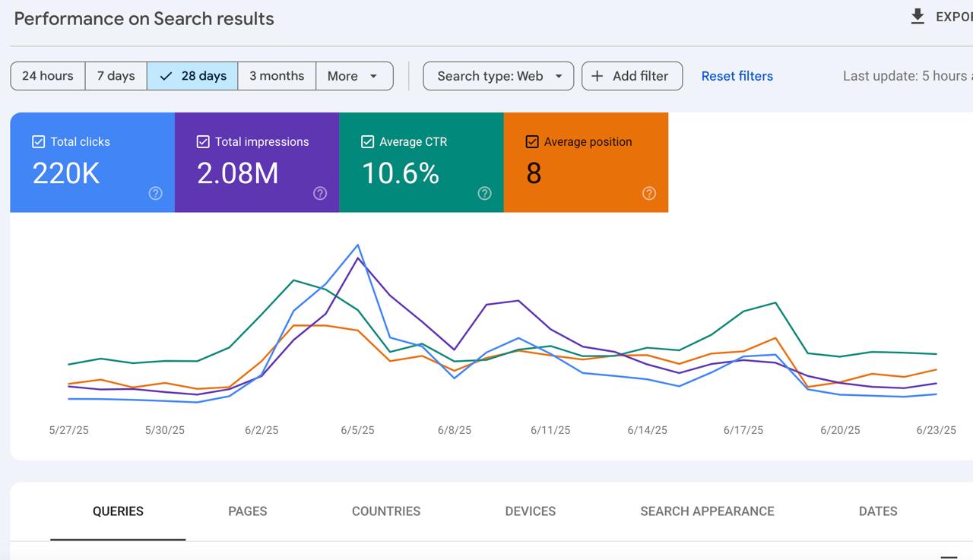Click the checkmark icon beside 28 days
The image size is (973, 560).
point(166,76)
